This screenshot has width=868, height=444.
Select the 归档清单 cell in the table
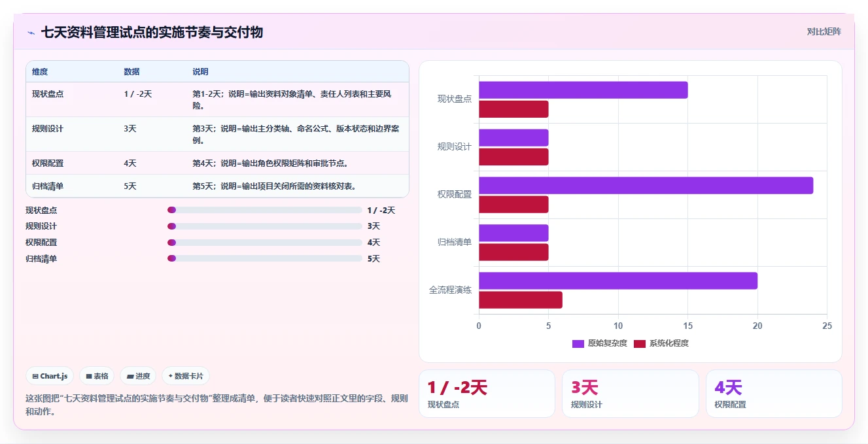(48, 186)
